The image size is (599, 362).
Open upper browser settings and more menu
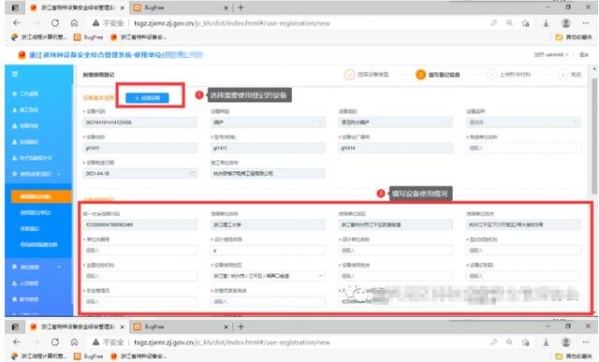pos(586,23)
